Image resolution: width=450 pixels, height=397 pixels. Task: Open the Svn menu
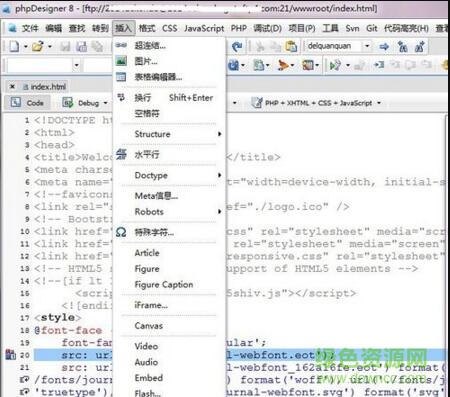352,29
